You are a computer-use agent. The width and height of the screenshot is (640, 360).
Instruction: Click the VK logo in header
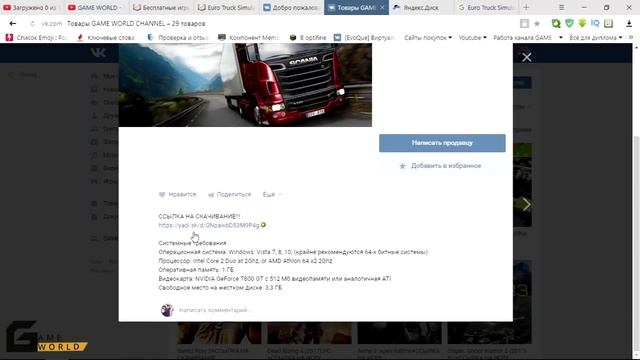98,53
